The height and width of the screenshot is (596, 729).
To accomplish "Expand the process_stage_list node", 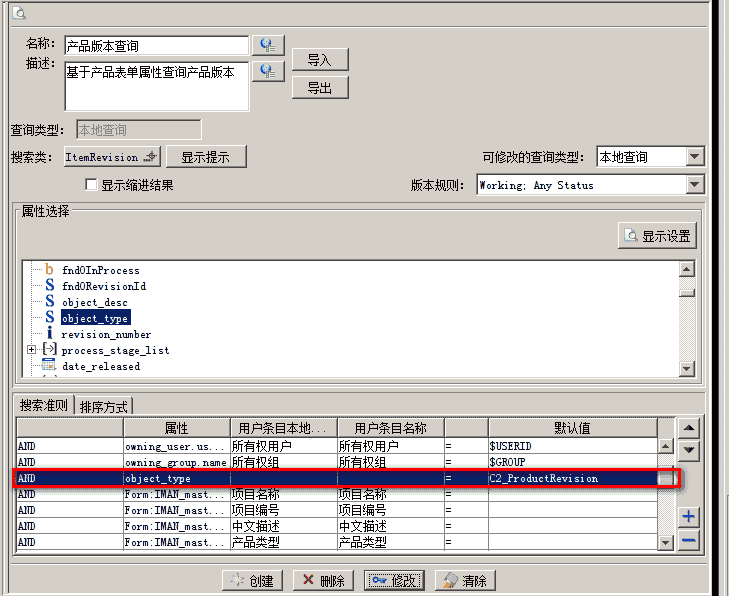I will (31, 350).
